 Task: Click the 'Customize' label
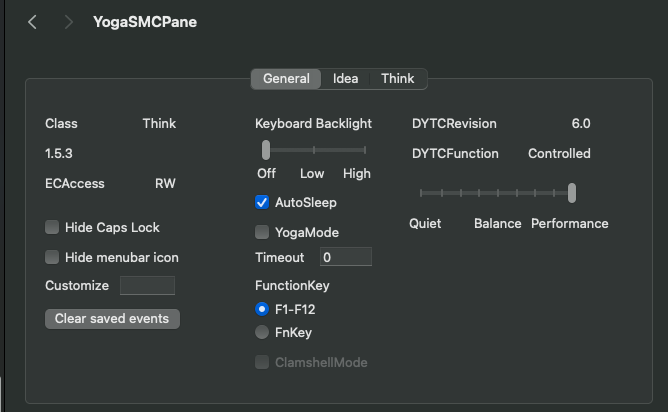pyautogui.click(x=77, y=285)
